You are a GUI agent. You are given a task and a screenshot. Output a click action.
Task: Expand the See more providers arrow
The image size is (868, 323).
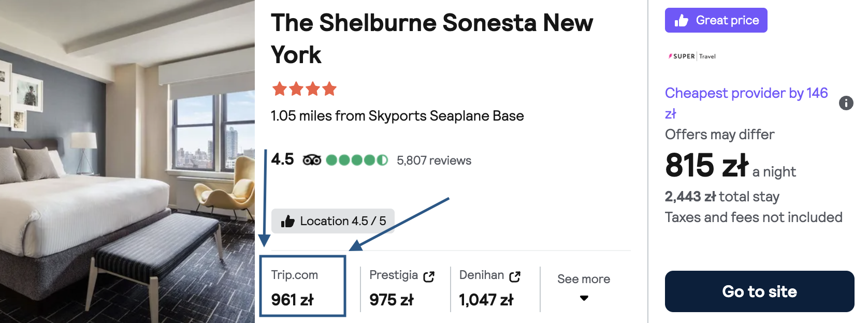tap(584, 298)
